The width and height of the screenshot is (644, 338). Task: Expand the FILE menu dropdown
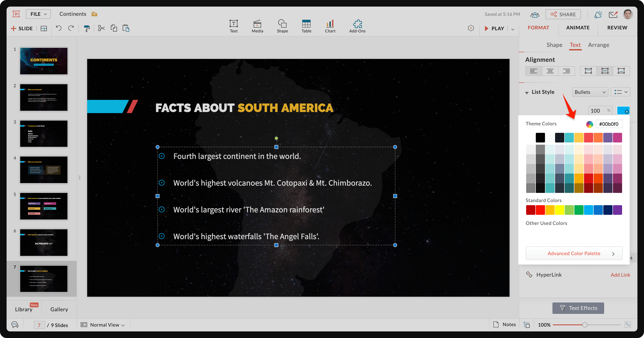click(38, 14)
